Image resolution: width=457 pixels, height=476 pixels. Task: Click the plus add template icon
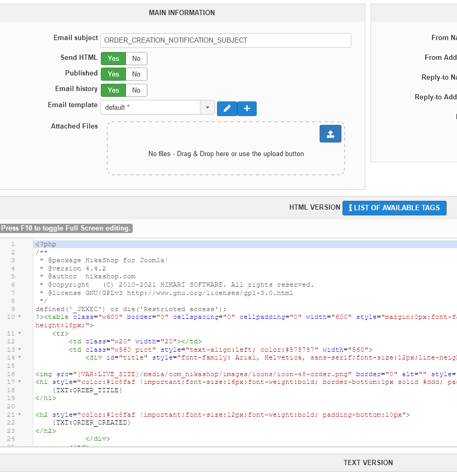pos(247,108)
